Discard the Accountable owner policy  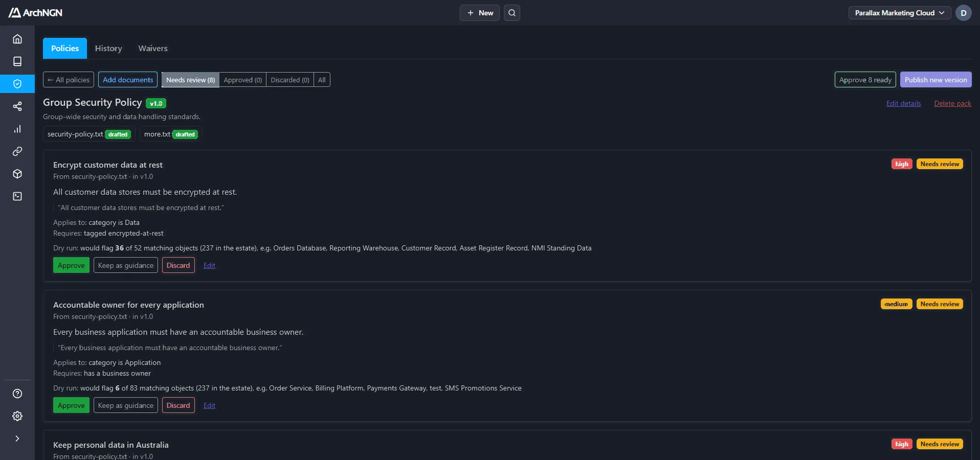(179, 405)
